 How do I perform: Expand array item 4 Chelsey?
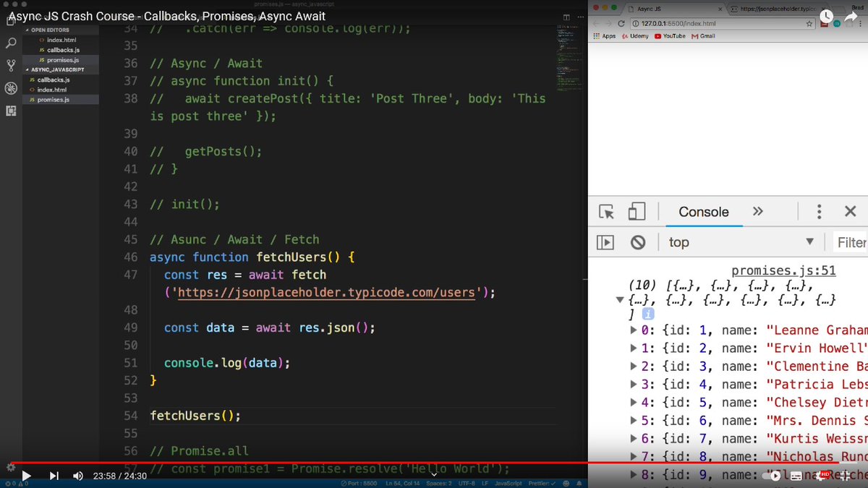tap(634, 403)
